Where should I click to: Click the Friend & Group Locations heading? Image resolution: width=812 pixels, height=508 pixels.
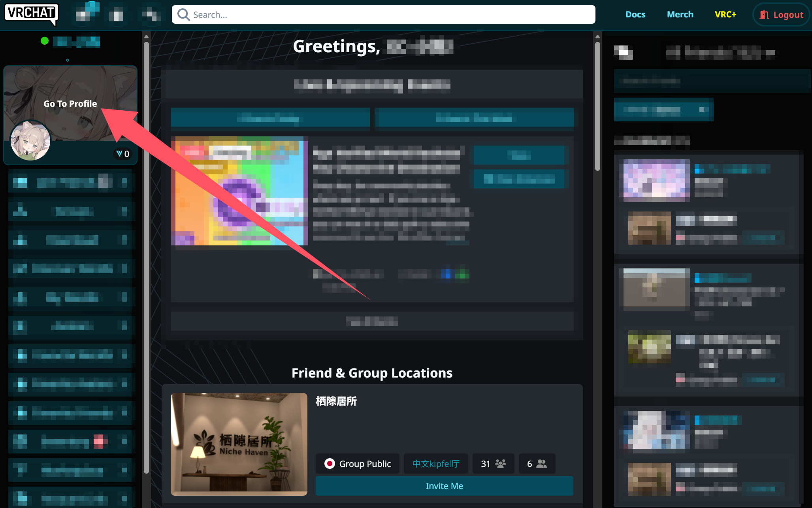(x=372, y=373)
